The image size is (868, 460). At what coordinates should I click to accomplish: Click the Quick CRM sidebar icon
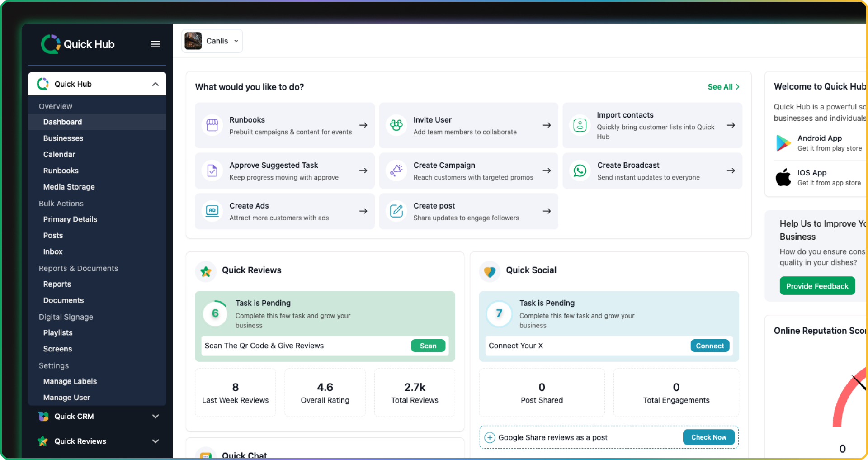pos(43,416)
